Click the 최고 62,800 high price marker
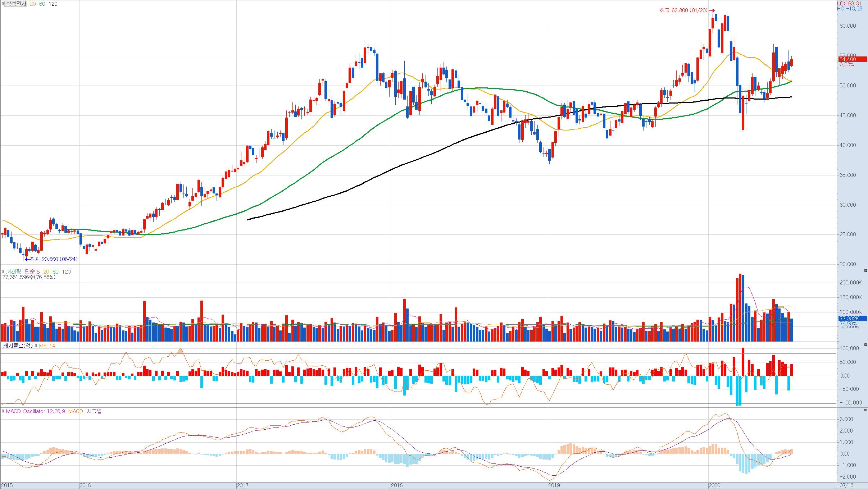This screenshot has height=489, width=868. 683,10
